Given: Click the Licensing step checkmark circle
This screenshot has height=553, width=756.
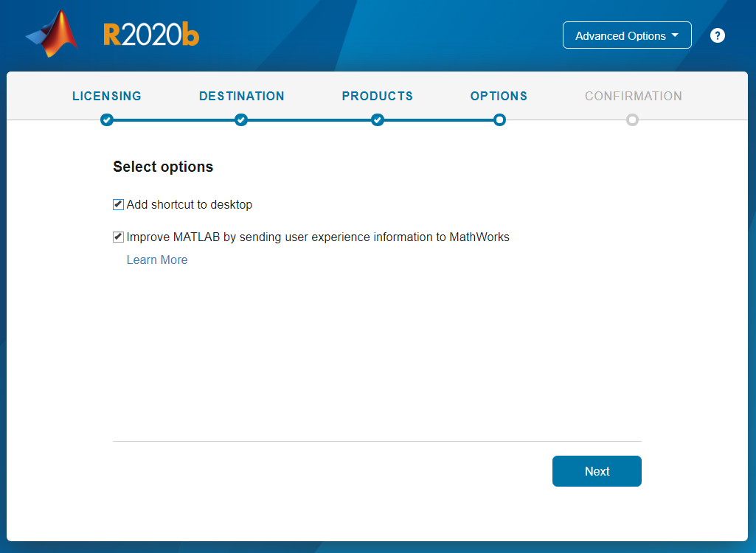Looking at the screenshot, I should pos(107,119).
